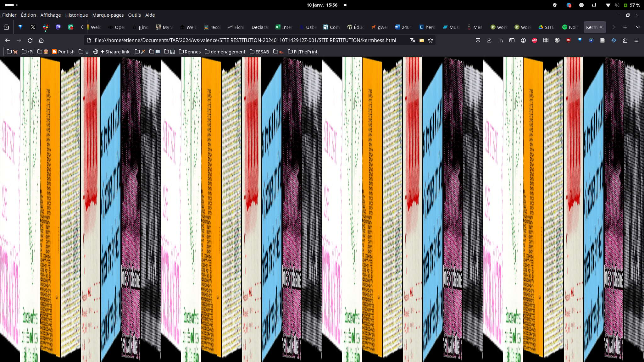Viewport: 644px width, 362px height.
Task: Switch to the Noir tab
Action: tap(570, 27)
